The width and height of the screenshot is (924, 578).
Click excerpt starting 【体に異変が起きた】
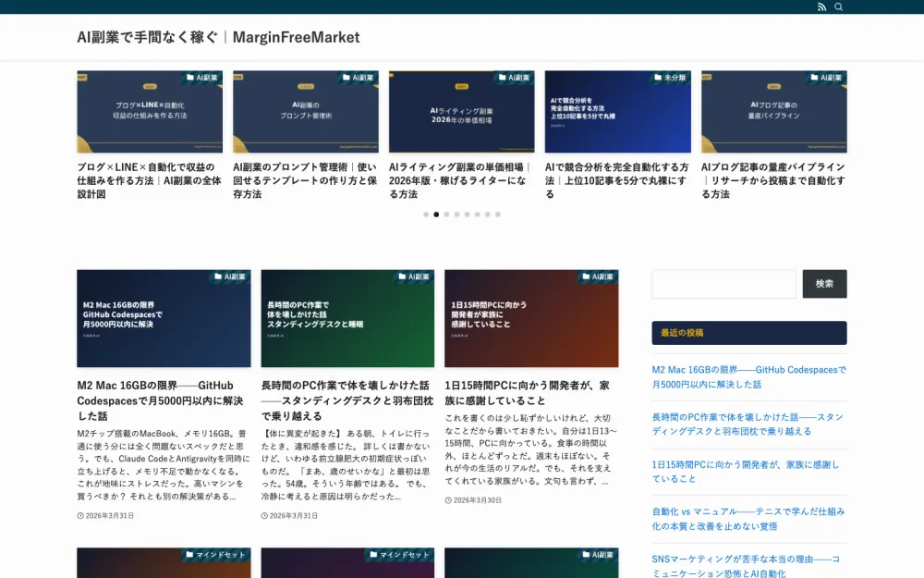pyautogui.click(x=346, y=465)
